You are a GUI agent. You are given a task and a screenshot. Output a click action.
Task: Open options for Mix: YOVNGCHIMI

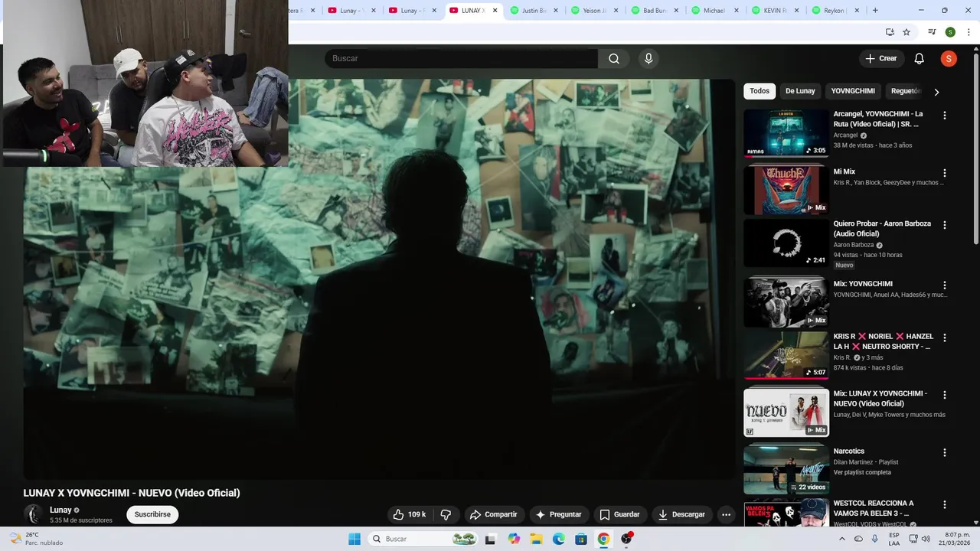click(944, 285)
